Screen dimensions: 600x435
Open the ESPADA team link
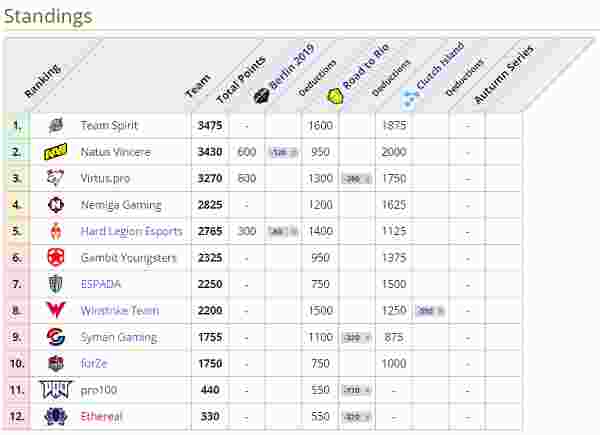coord(101,284)
